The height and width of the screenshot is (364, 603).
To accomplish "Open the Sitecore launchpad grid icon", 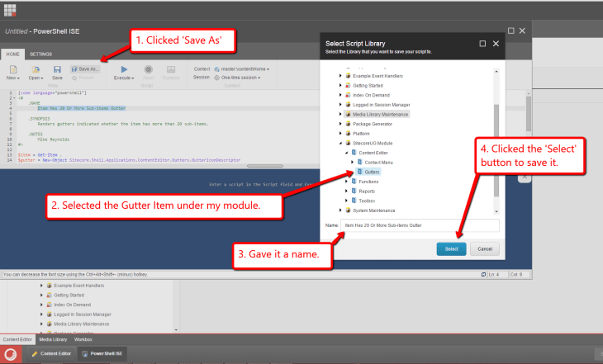I will (12, 11).
